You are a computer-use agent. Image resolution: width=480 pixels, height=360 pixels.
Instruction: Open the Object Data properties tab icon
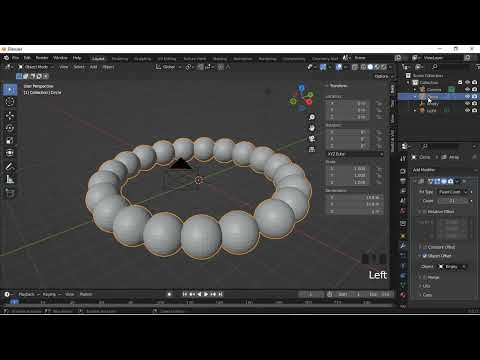pos(403,286)
